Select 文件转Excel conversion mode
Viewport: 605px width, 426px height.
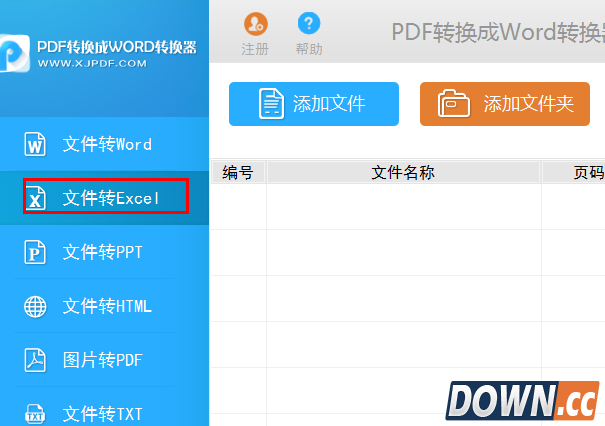[104, 198]
